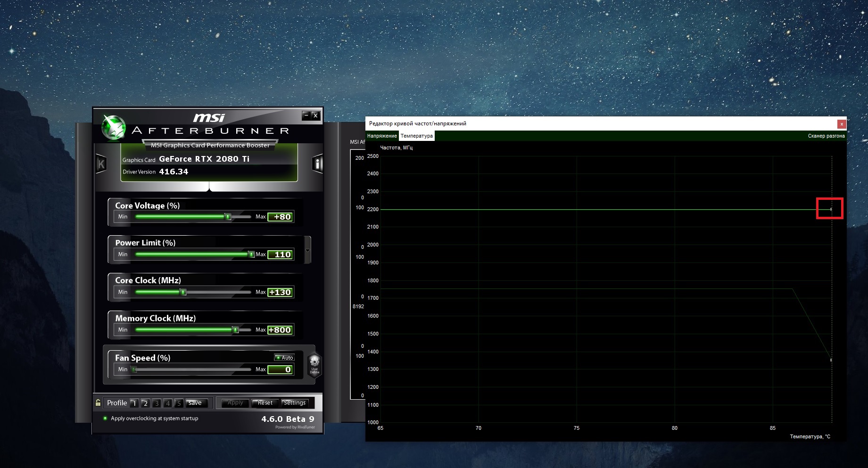Click the Power Limit slider handle
This screenshot has height=468, width=868.
click(x=251, y=255)
